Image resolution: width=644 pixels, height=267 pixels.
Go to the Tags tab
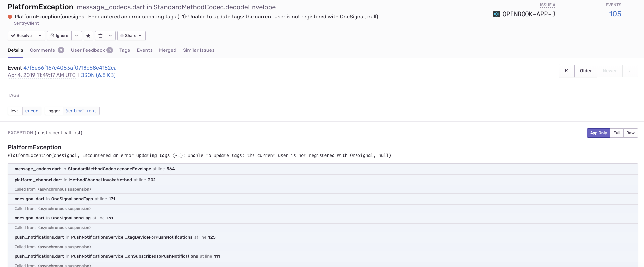pos(125,50)
